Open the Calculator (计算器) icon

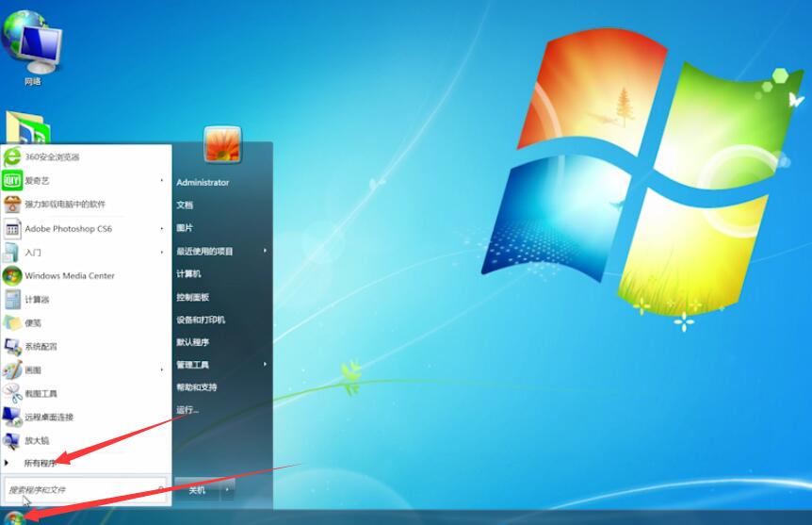12,299
